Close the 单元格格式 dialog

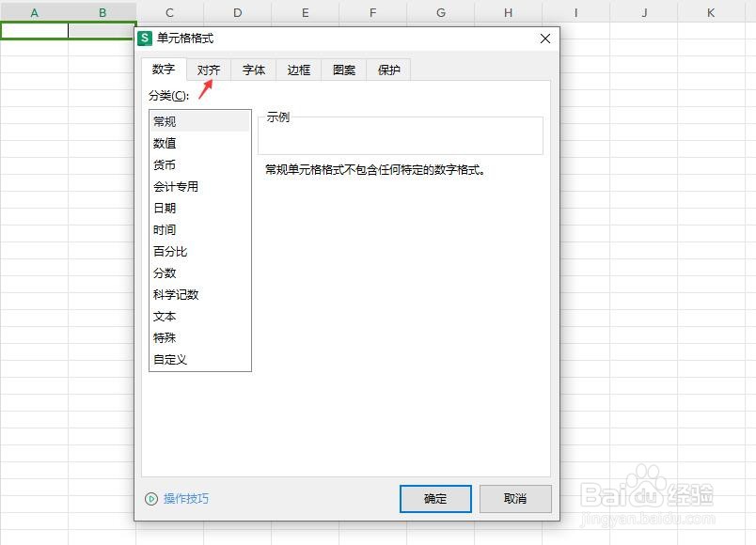[x=545, y=39]
